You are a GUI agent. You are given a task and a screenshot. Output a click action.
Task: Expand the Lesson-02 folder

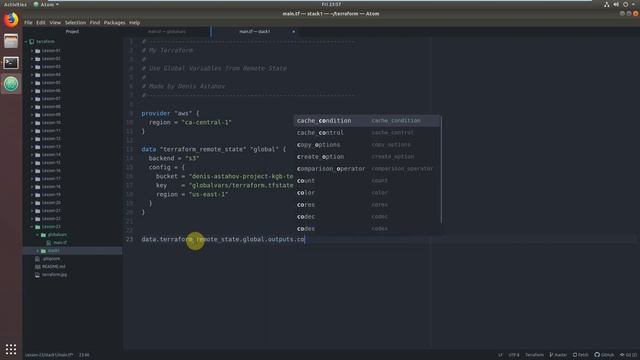tap(32, 59)
